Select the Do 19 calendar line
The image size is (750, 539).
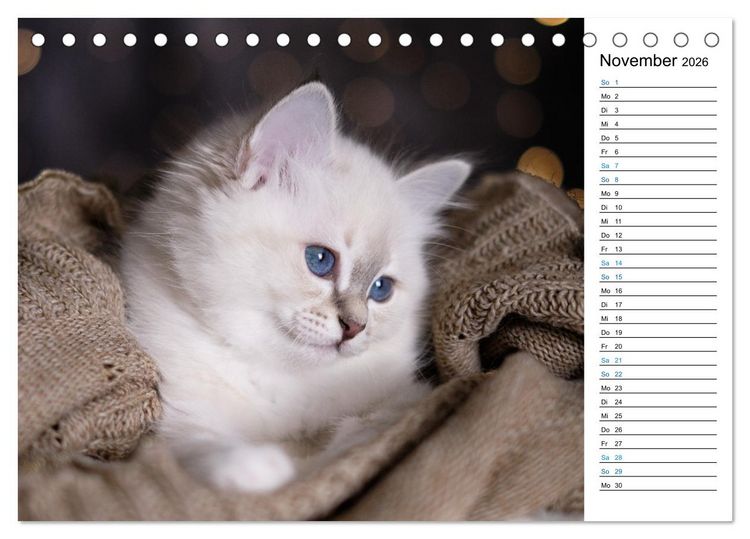point(658,332)
